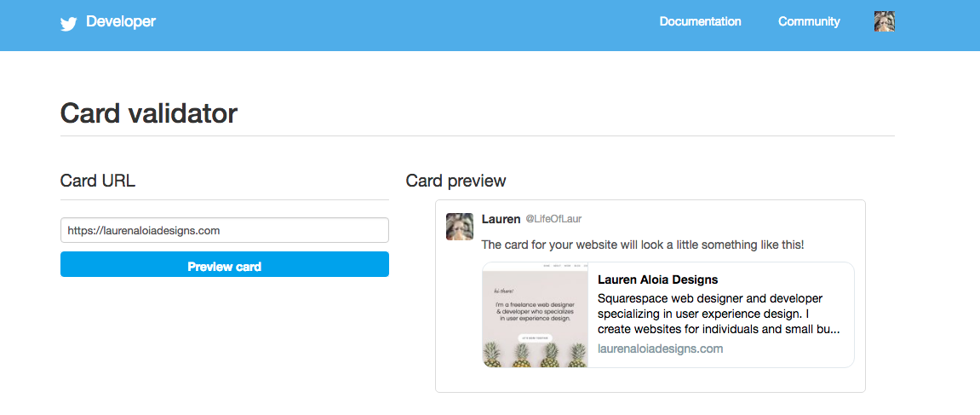Click the Preview card button

point(225,264)
